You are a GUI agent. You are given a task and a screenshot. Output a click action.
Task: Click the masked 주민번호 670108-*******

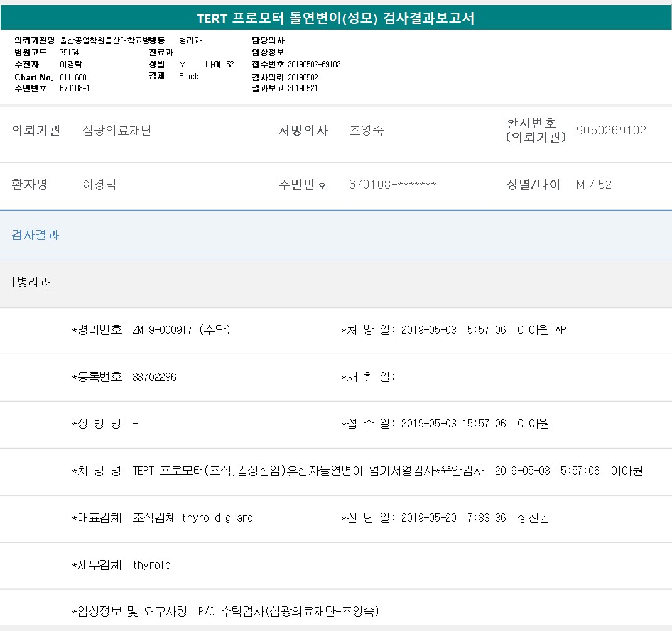tap(392, 185)
